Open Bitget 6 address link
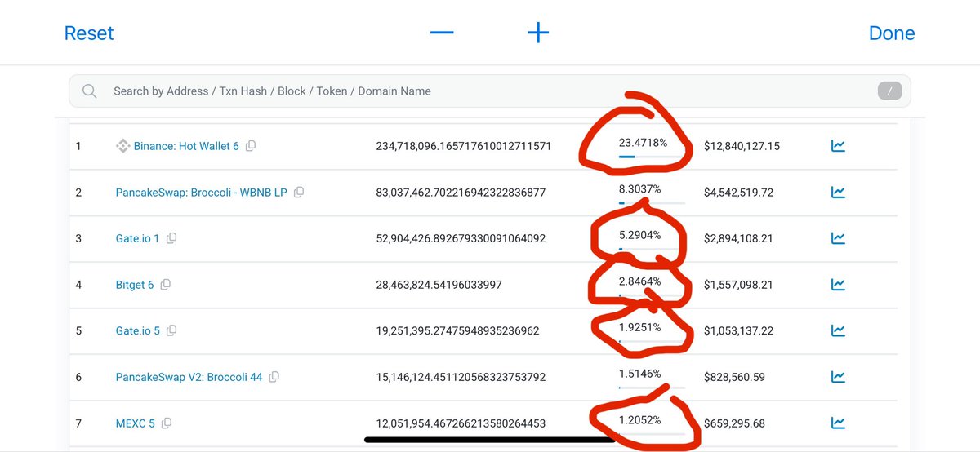The image size is (980, 452). coord(135,285)
